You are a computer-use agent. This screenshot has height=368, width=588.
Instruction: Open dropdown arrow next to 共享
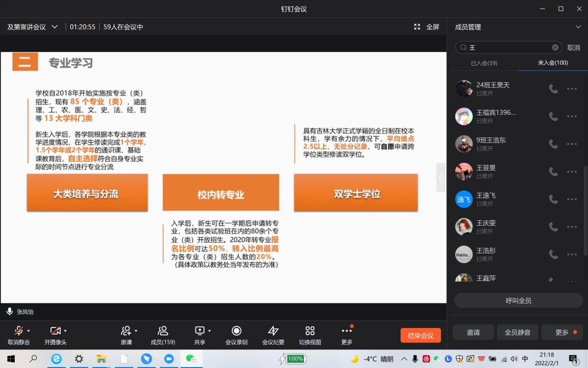tap(210, 331)
